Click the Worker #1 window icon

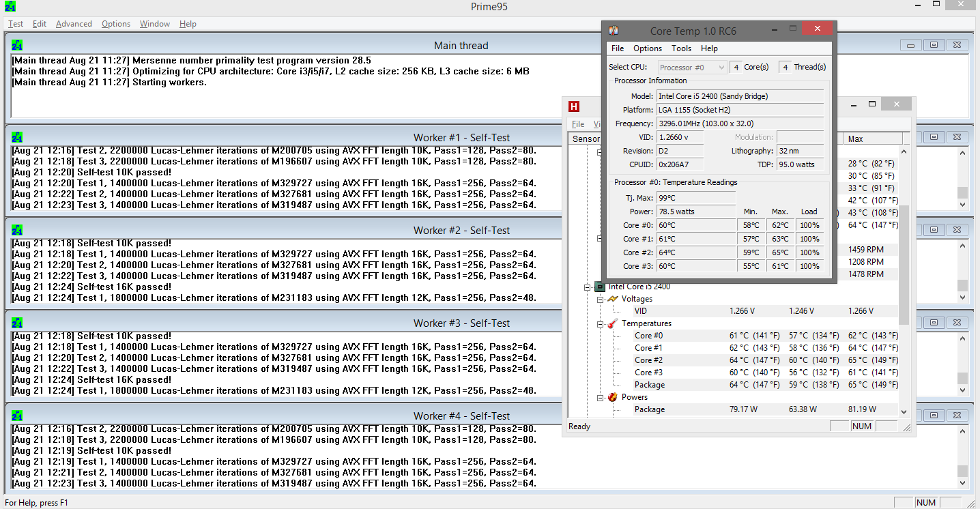[x=17, y=137]
